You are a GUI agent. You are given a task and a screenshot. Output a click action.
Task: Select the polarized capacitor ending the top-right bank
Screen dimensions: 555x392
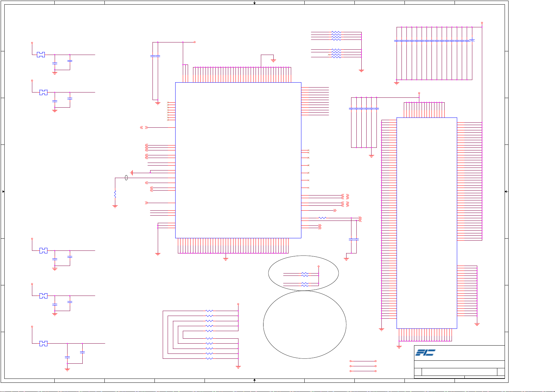(x=472, y=40)
